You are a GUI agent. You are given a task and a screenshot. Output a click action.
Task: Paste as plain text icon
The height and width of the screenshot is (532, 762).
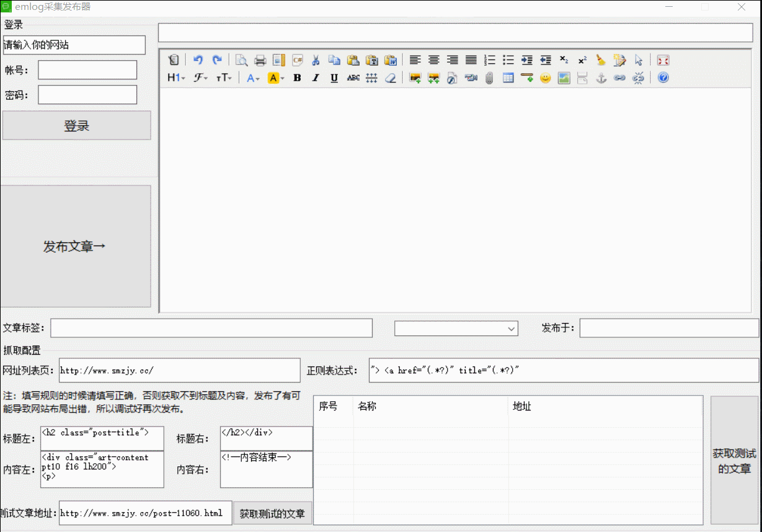coord(372,60)
